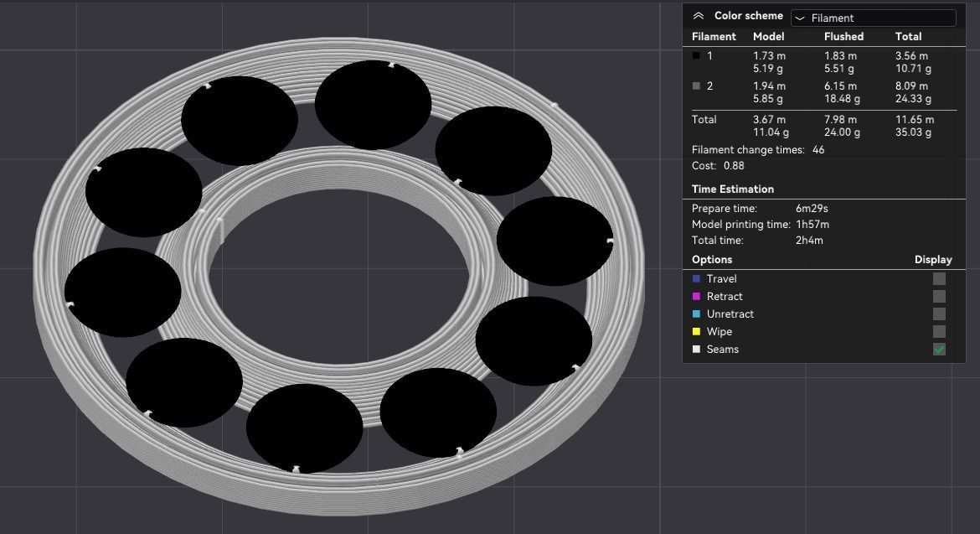Select the Model column header
Screen dimensions: 980x534
point(768,36)
